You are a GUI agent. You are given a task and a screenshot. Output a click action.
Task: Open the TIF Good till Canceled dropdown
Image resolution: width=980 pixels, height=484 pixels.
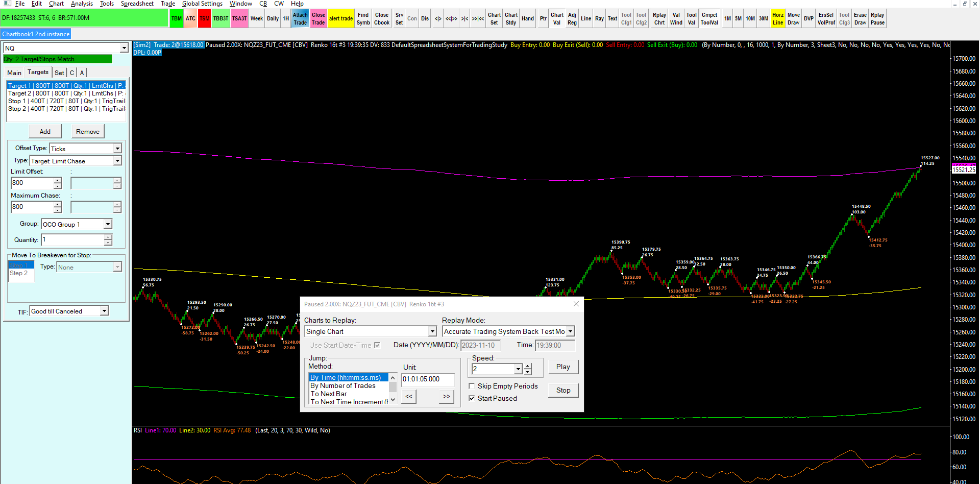pos(104,311)
